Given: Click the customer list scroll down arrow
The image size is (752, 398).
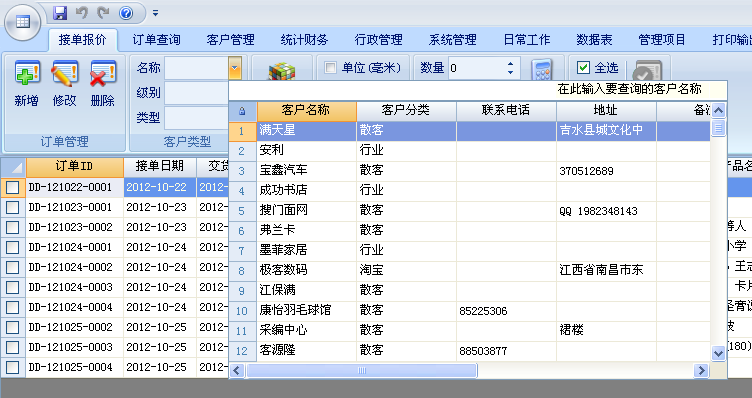Looking at the screenshot, I should click(718, 354).
